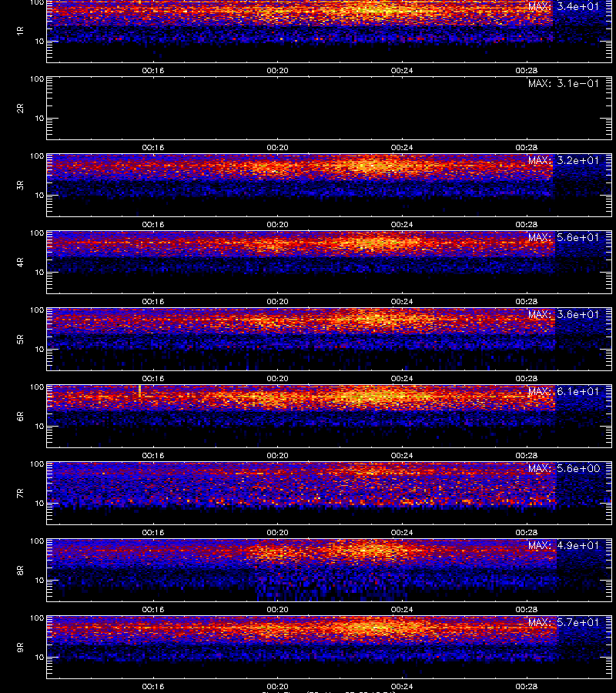Select the MAX: 4.9e+01 readout
Viewport: 616px width, 693px height.
[x=564, y=545]
